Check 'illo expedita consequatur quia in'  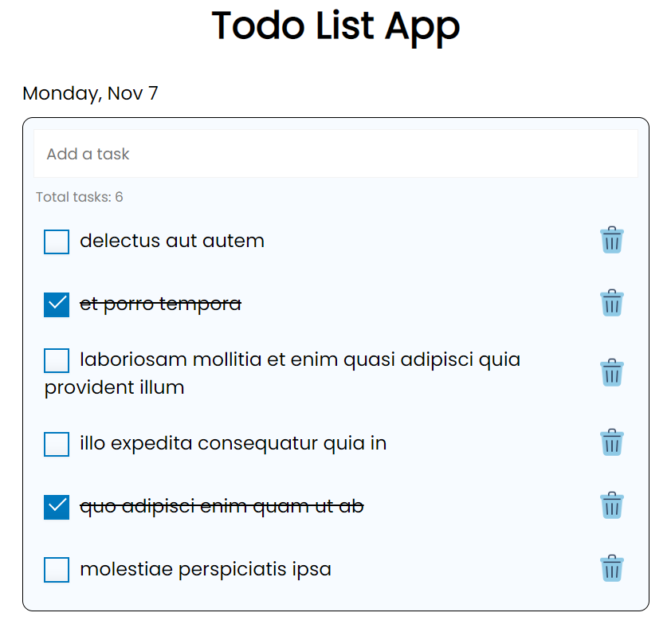coord(56,444)
